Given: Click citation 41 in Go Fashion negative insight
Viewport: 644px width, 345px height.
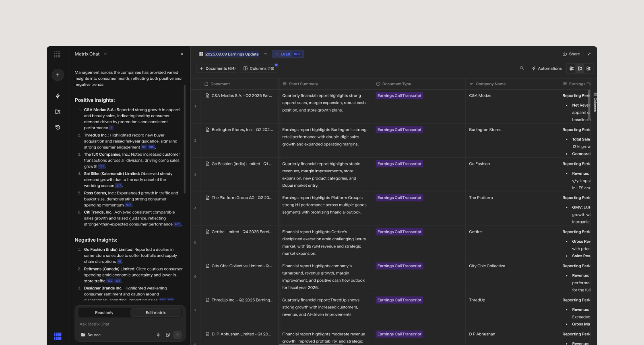Looking at the screenshot, I should (x=119, y=262).
